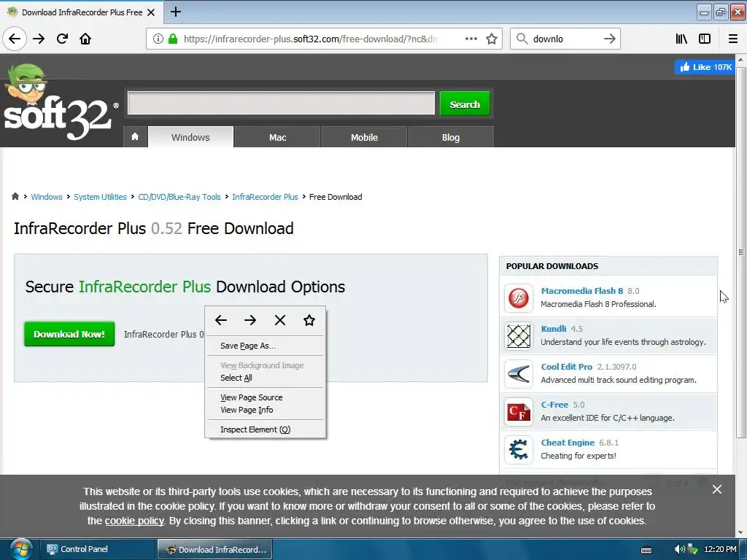Screen dimensions: 747x560
Task: Open the Library icon in toolbar
Action: pos(681,39)
